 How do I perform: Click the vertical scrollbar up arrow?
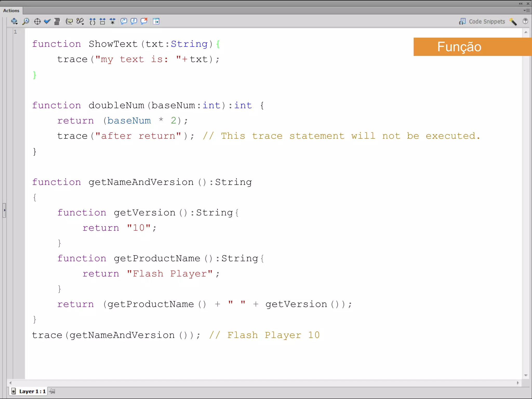[x=526, y=32]
